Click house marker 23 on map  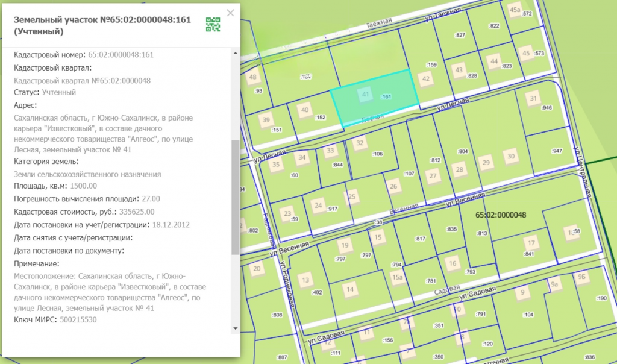pos(287,214)
